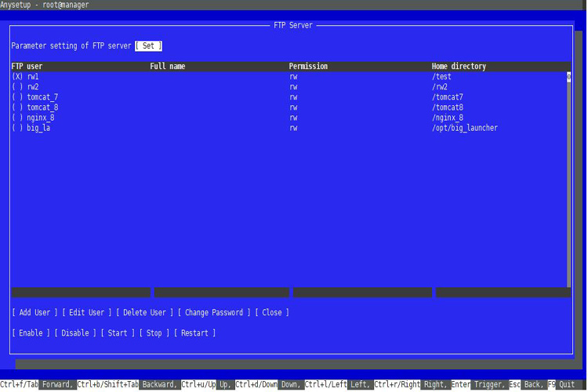Open the Change Password dialog
This screenshot has width=588, height=392.
coord(214,313)
